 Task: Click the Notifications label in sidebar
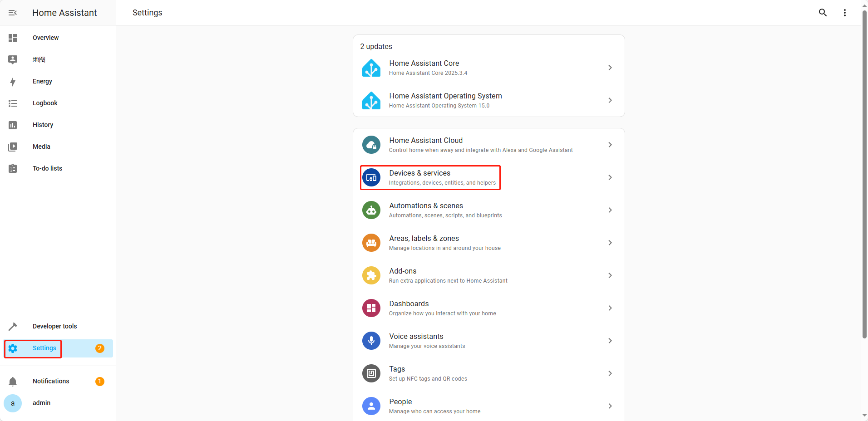(51, 382)
